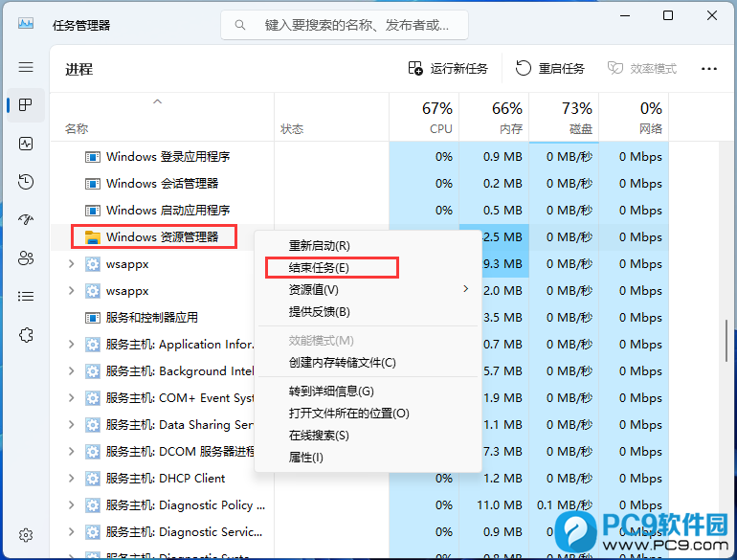The width and height of the screenshot is (737, 560).
Task: Click gear icon of 服务主机: DHCP Client
Action: 93,479
